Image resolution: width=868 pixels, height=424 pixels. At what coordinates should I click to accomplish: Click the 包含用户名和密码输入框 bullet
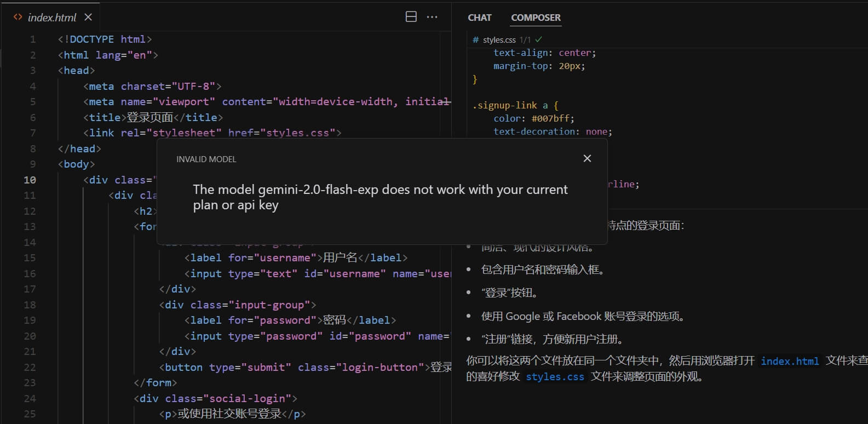point(543,270)
